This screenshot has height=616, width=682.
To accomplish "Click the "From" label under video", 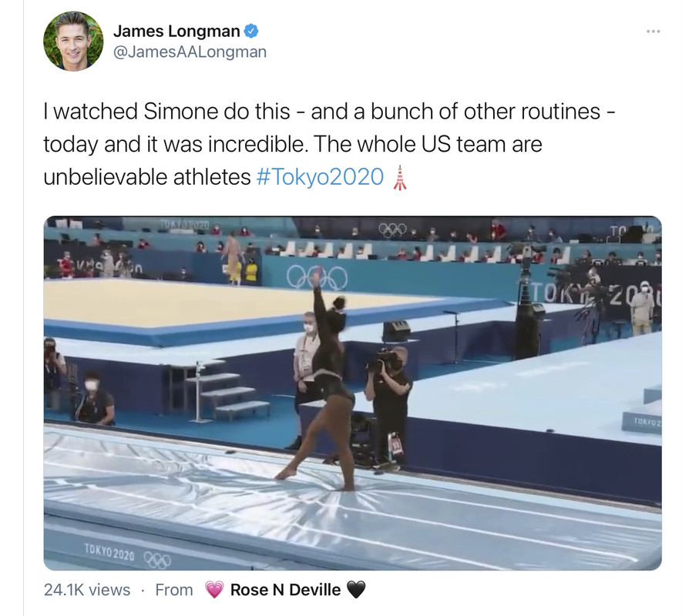I will click(174, 590).
